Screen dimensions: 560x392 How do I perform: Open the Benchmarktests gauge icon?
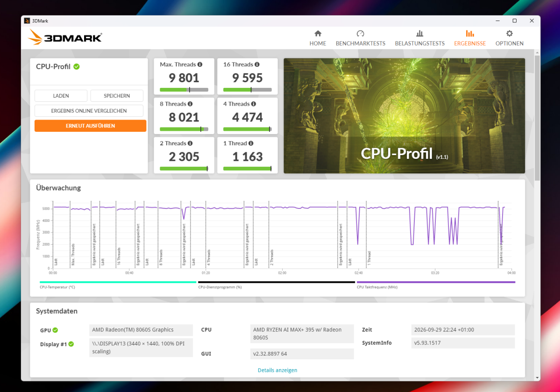pos(361,34)
